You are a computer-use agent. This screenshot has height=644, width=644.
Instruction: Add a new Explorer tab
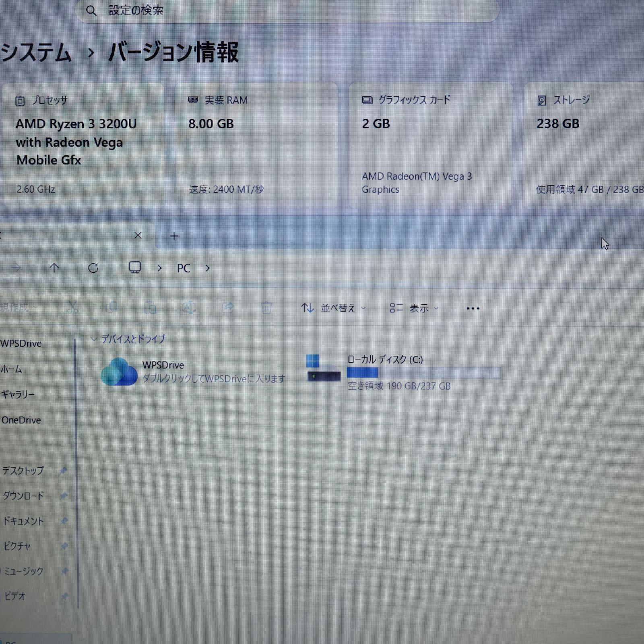click(174, 236)
